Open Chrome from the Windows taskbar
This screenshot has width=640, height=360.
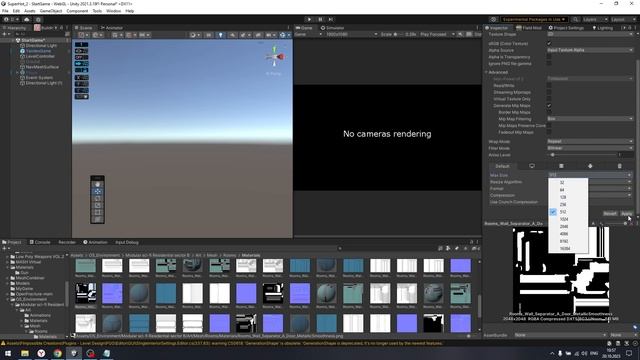58,353
